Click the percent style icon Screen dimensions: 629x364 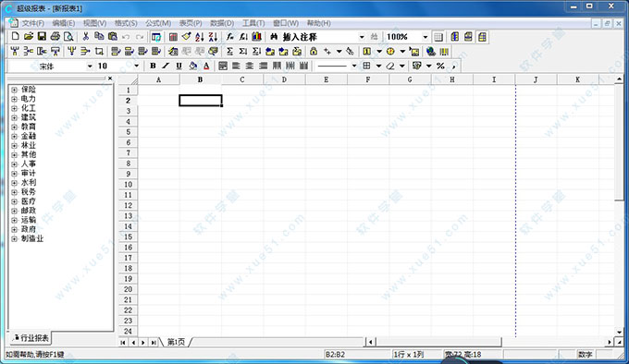pos(440,66)
